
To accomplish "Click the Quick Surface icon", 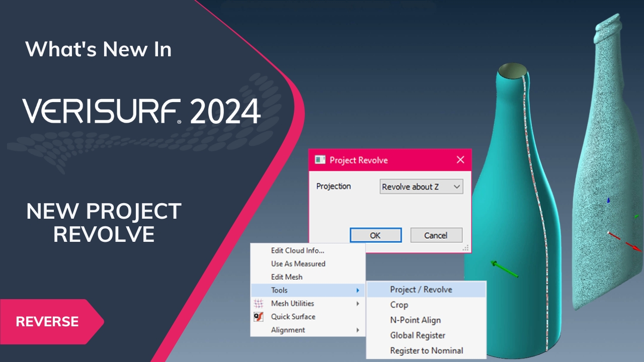I will click(259, 317).
